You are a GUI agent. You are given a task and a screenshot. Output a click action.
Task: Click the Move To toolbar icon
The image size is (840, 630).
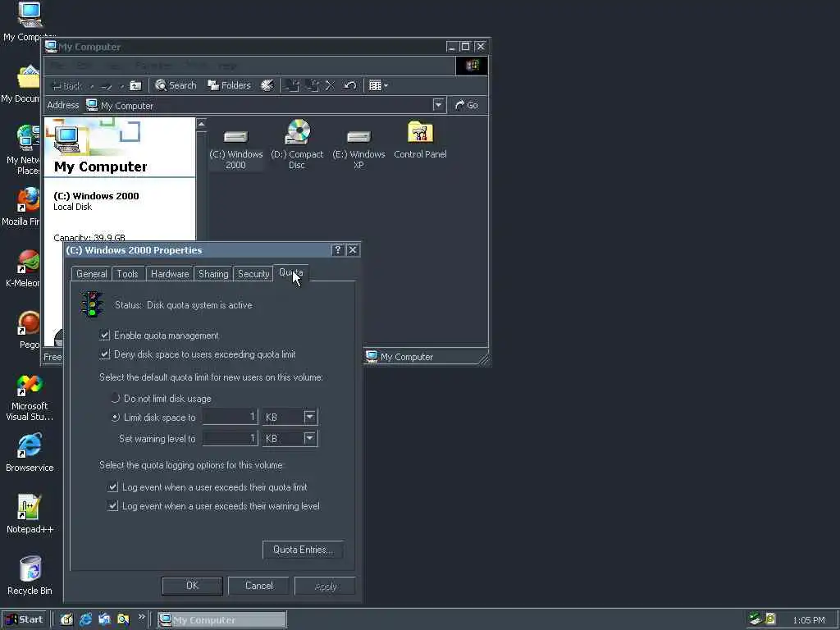point(292,85)
